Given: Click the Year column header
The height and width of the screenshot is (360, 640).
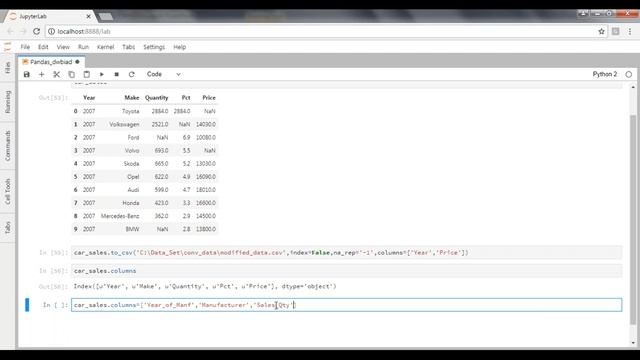Looking at the screenshot, I should pyautogui.click(x=89, y=98).
